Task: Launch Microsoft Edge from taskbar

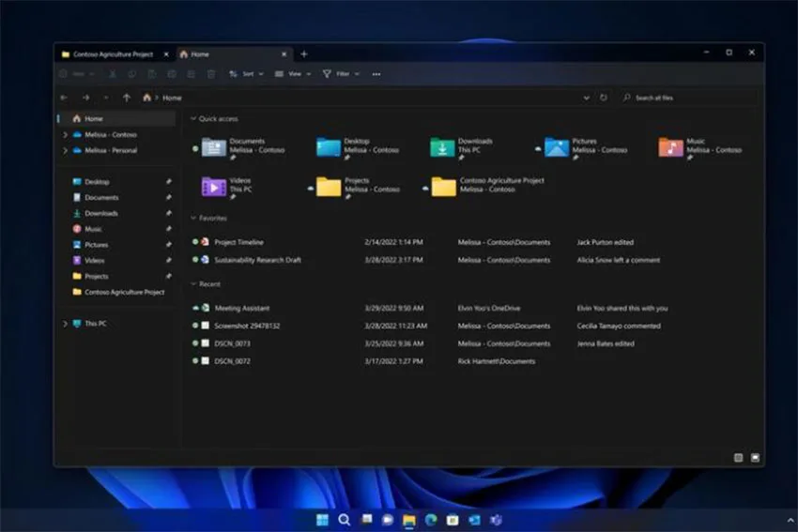Action: coord(431,520)
